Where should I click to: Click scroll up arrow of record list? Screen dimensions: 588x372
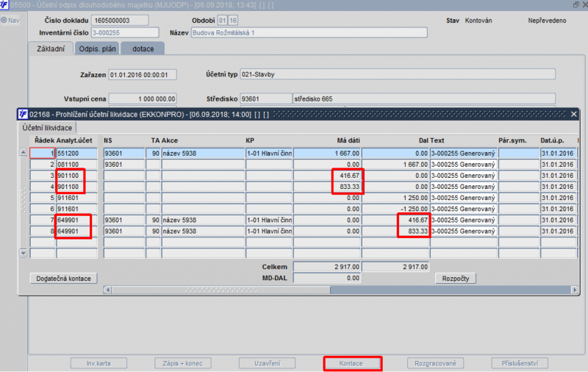[x=23, y=153]
